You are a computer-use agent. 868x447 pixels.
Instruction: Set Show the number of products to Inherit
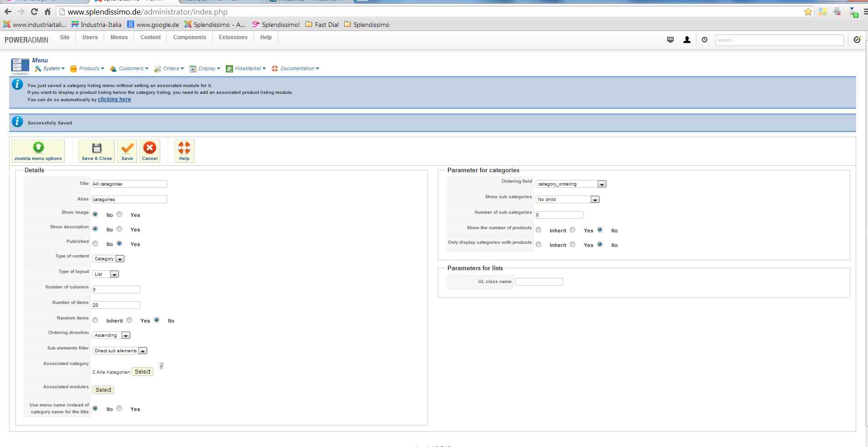tap(538, 230)
